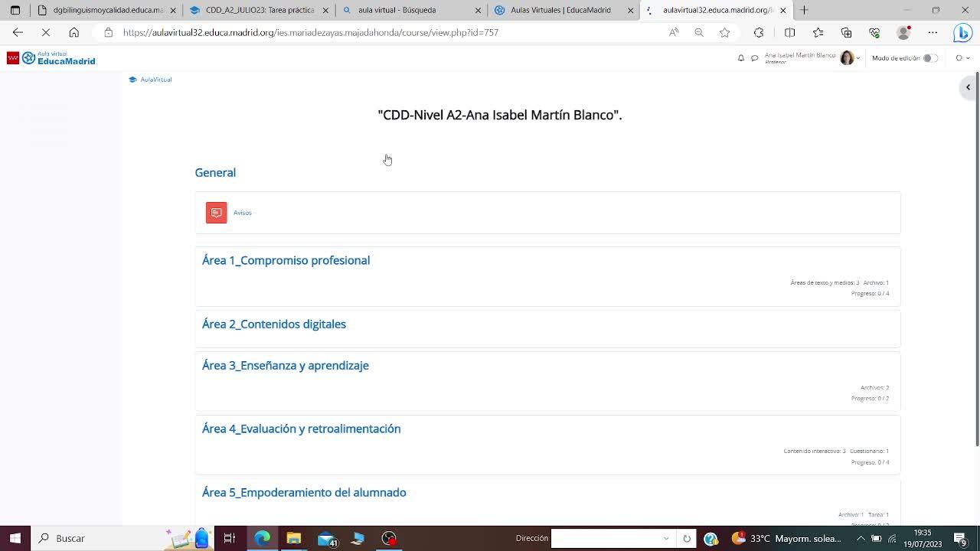View site information padlock

[x=108, y=32]
